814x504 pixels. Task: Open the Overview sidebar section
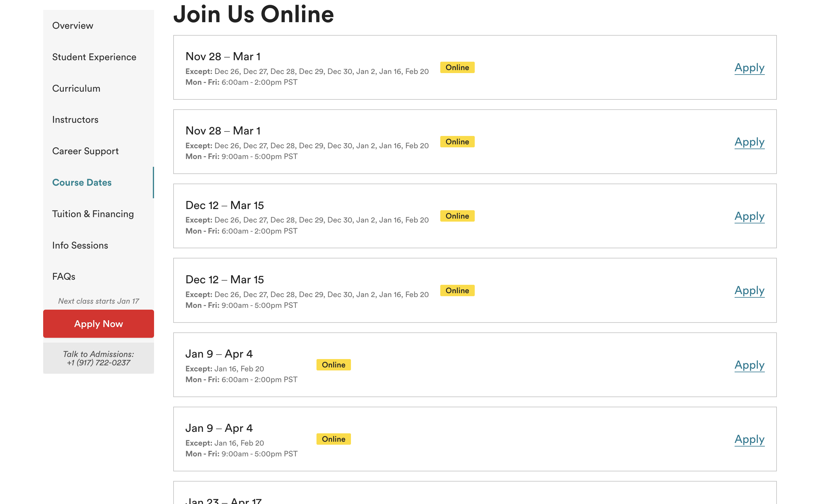(x=73, y=26)
